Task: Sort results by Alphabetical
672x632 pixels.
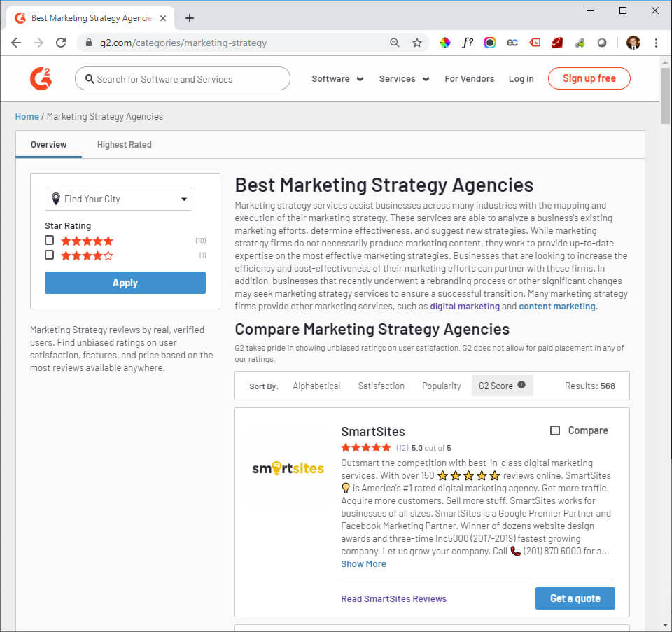Action: pos(316,386)
